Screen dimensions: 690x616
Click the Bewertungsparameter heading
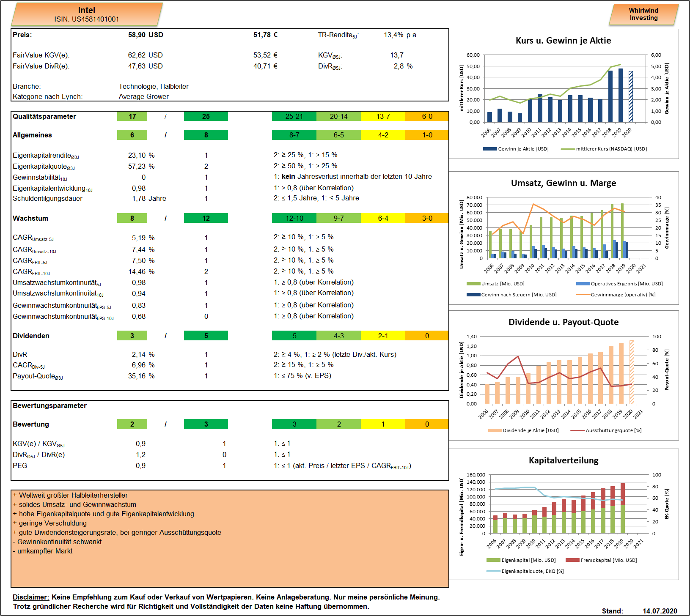(x=49, y=405)
